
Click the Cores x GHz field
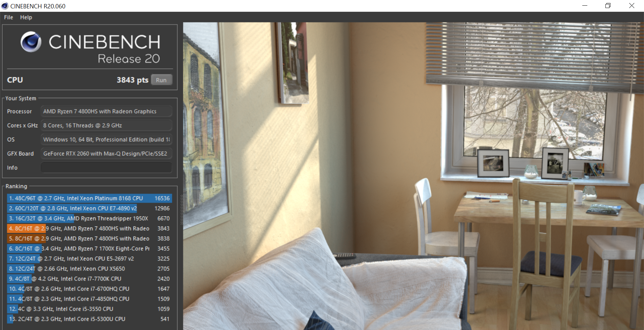(x=106, y=125)
